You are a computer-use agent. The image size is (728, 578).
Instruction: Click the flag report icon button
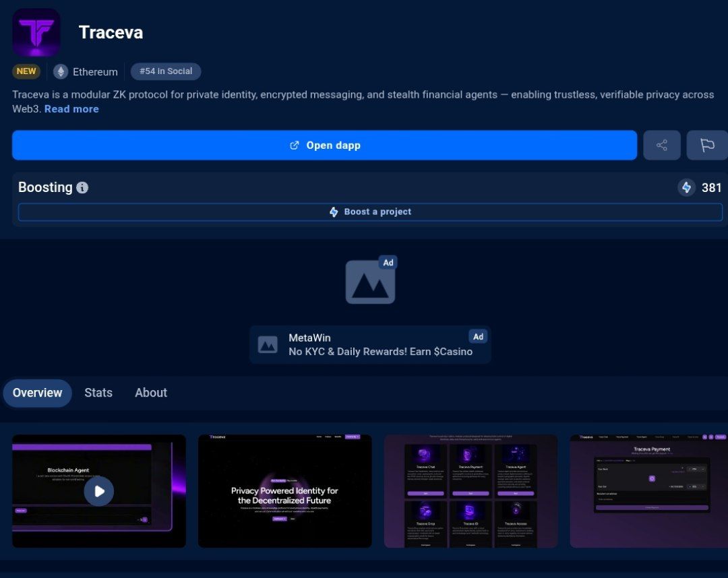[x=707, y=146]
